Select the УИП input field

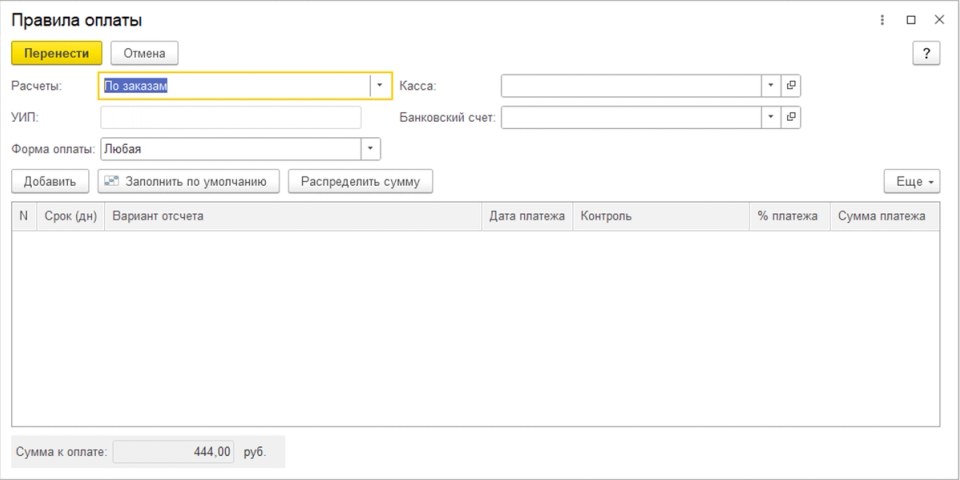[x=231, y=118]
